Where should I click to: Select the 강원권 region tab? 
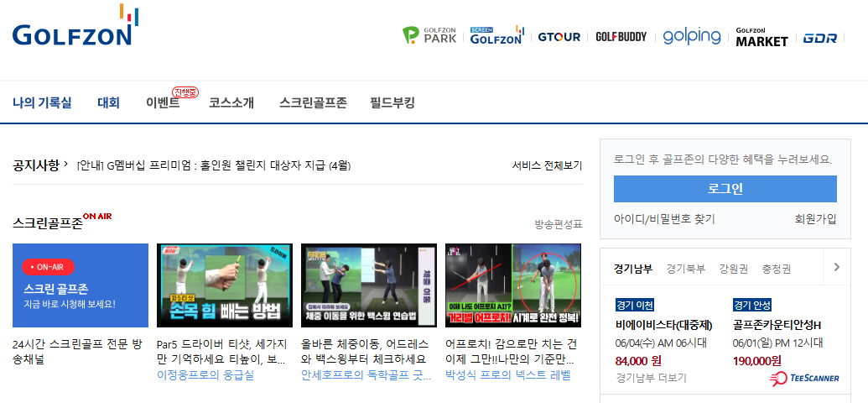pyautogui.click(x=734, y=269)
